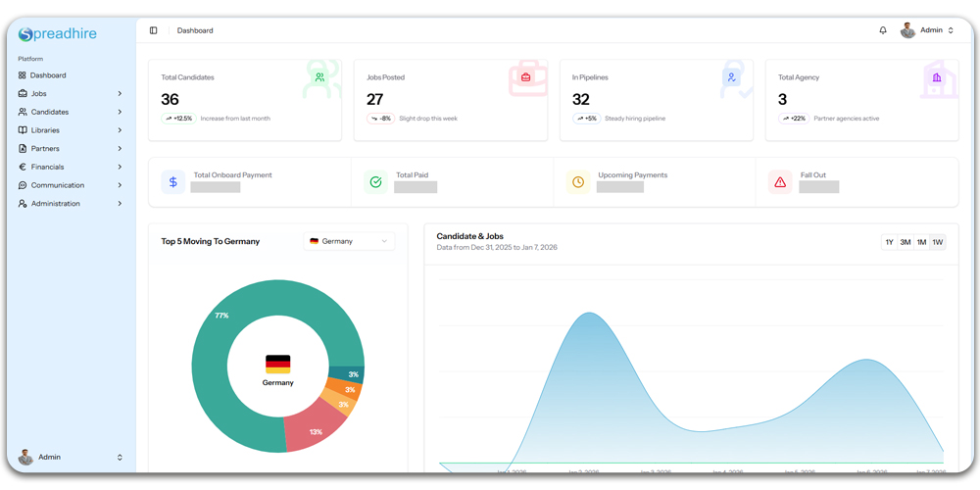Click the Jobs Posted briefcase icon
The height and width of the screenshot is (490, 980).
pyautogui.click(x=525, y=77)
